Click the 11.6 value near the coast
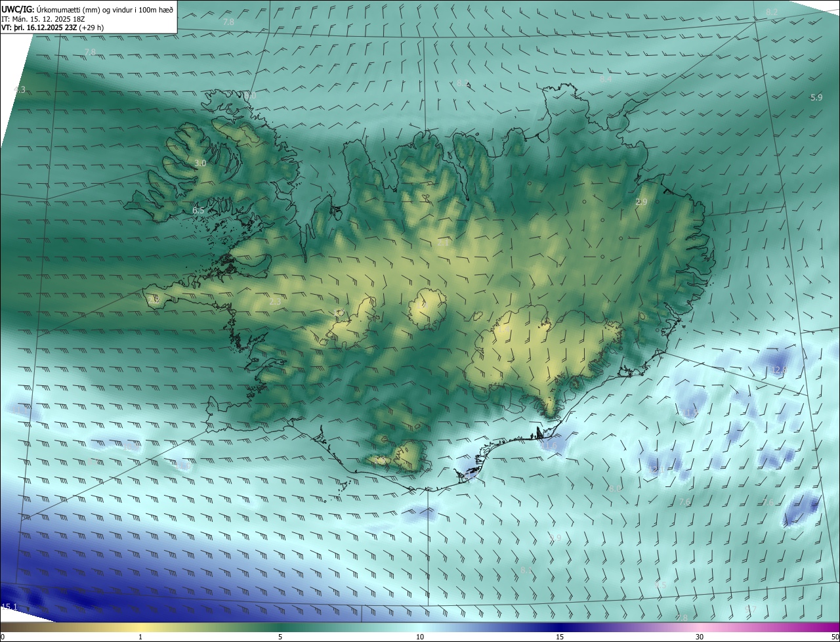Image resolution: width=840 pixels, height=642 pixels. [x=549, y=446]
